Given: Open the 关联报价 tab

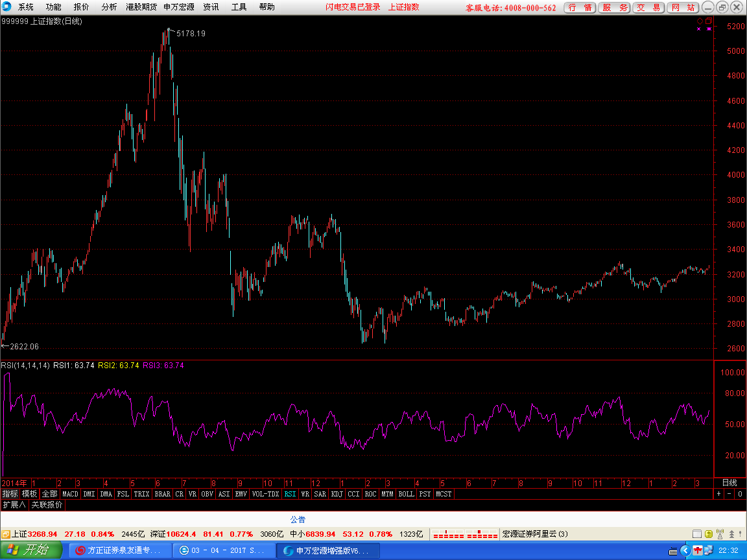Looking at the screenshot, I should [47, 504].
